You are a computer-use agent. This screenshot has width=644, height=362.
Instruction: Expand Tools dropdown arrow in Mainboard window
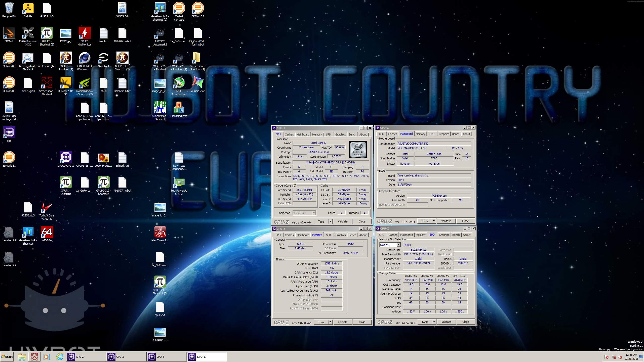pyautogui.click(x=434, y=221)
